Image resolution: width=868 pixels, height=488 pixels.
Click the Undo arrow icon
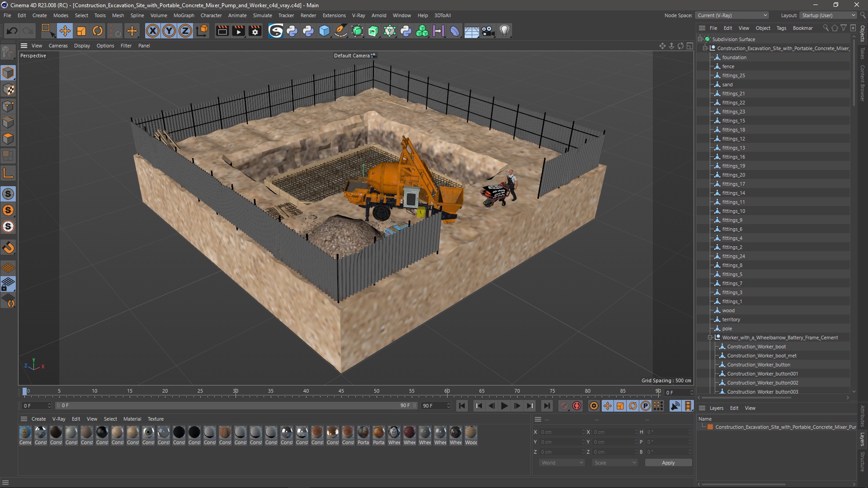coord(12,31)
